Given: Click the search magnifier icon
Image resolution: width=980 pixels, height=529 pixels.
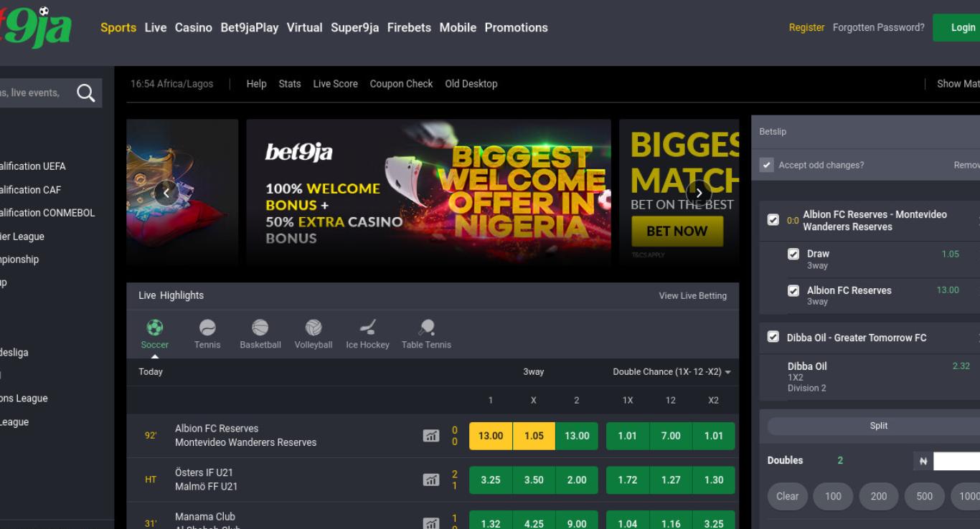Looking at the screenshot, I should [86, 93].
